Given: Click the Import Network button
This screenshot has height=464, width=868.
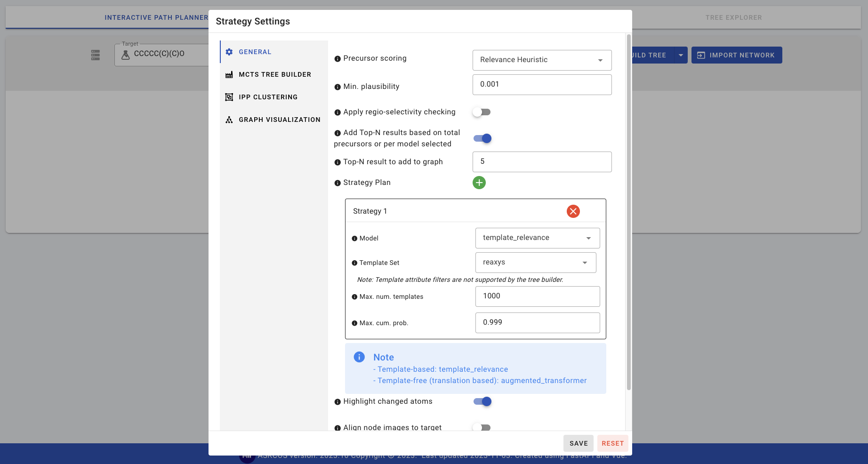Looking at the screenshot, I should coord(737,55).
